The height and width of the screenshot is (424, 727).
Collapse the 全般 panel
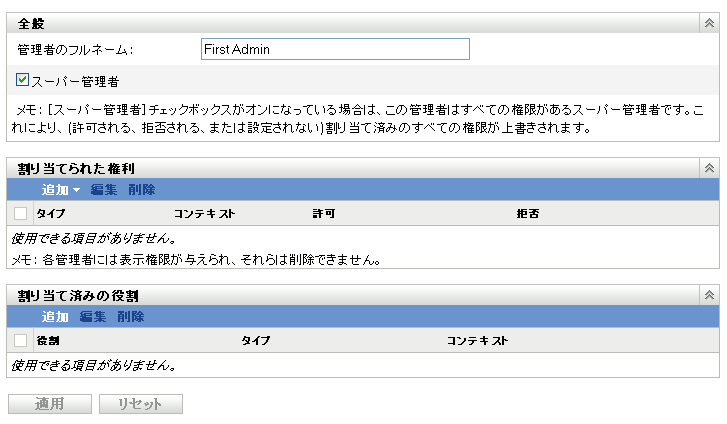(x=709, y=23)
